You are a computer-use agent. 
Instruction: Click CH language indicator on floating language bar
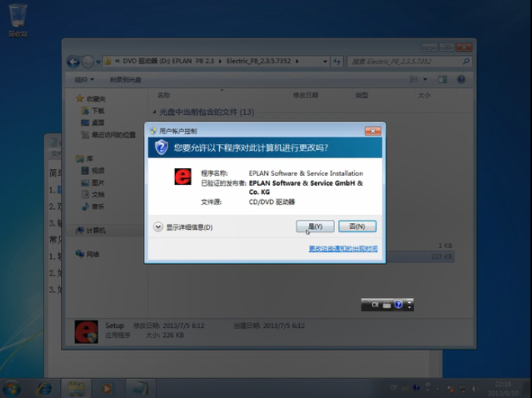point(375,304)
